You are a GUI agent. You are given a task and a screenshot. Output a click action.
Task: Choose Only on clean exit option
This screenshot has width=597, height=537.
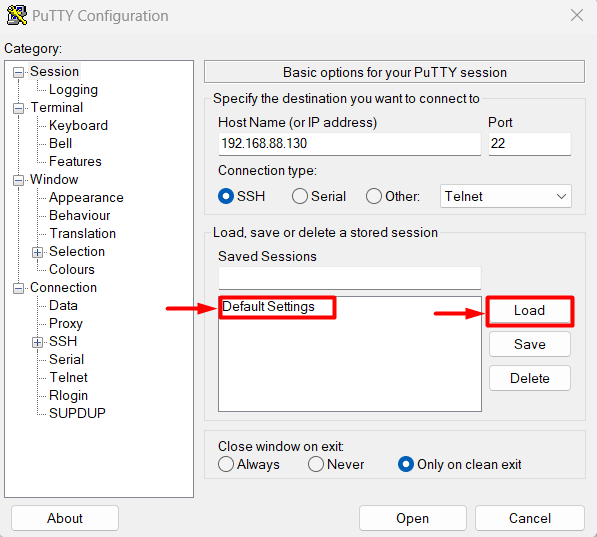pos(405,464)
